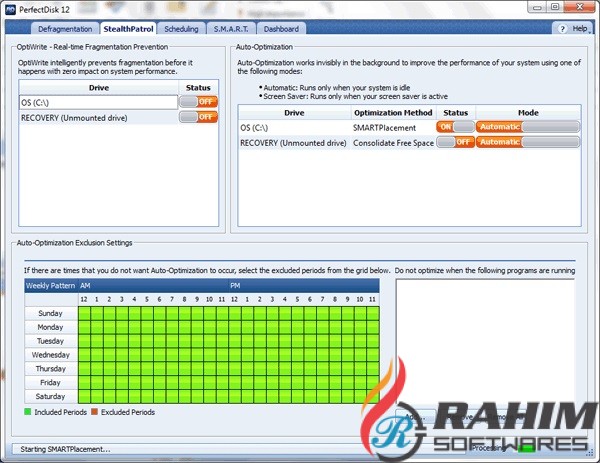
Task: Click Consolidate Free Space method cell
Action: (394, 143)
